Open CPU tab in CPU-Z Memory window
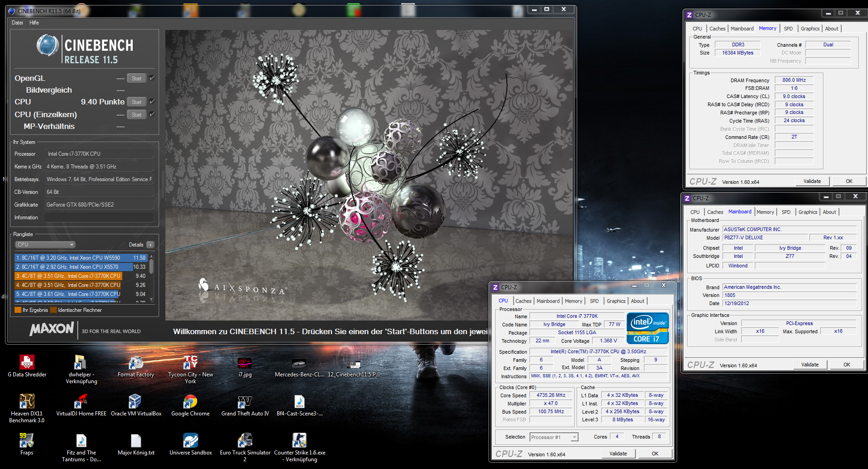Viewport: 868px width, 469px height. point(697,29)
